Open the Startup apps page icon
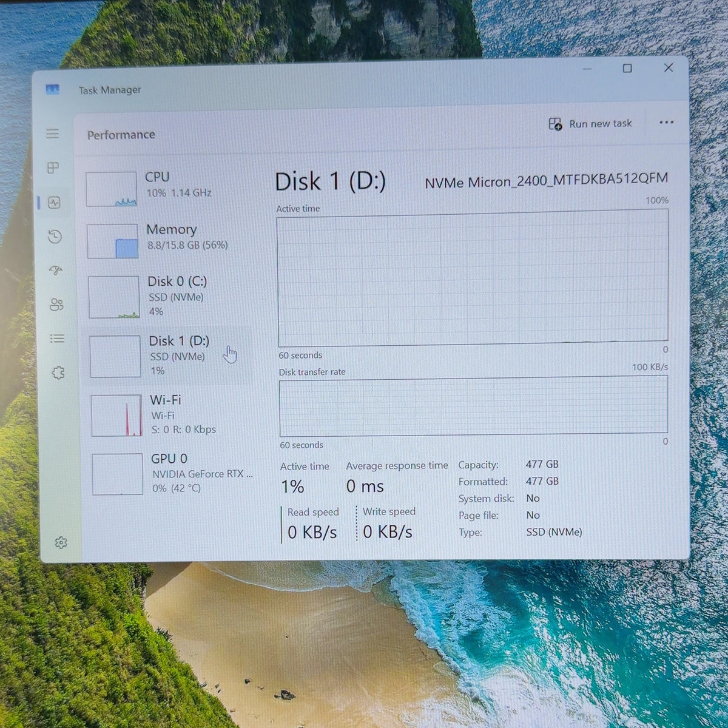728x728 pixels. [x=56, y=271]
